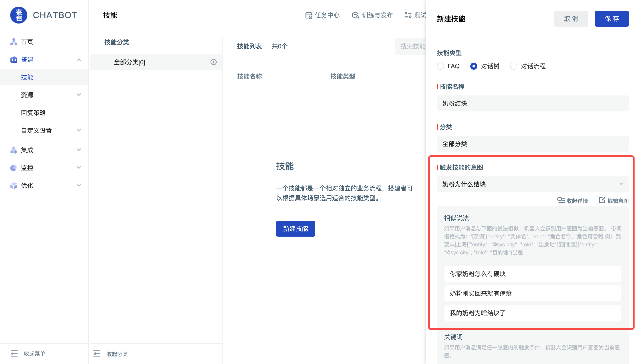Expand the 资源 submenu

(79, 95)
